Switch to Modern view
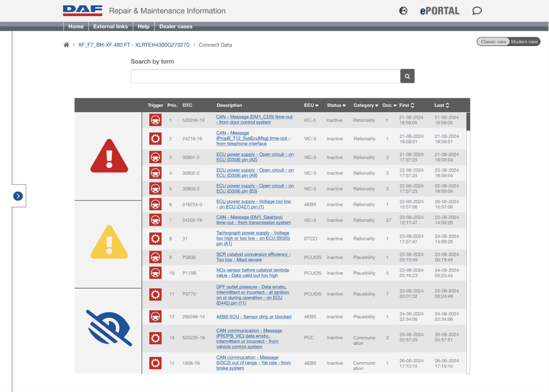549x392 pixels. coord(524,42)
